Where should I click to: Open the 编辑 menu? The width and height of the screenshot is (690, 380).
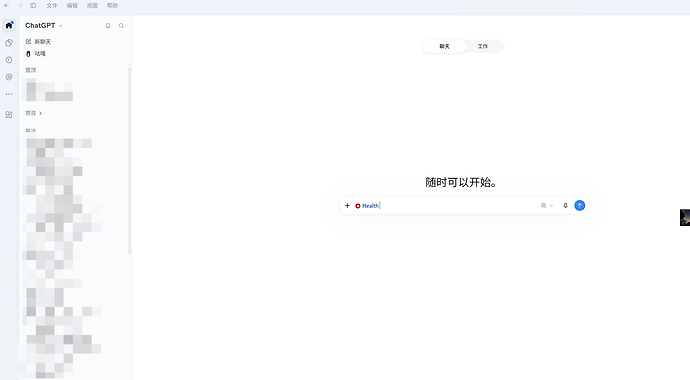click(72, 6)
